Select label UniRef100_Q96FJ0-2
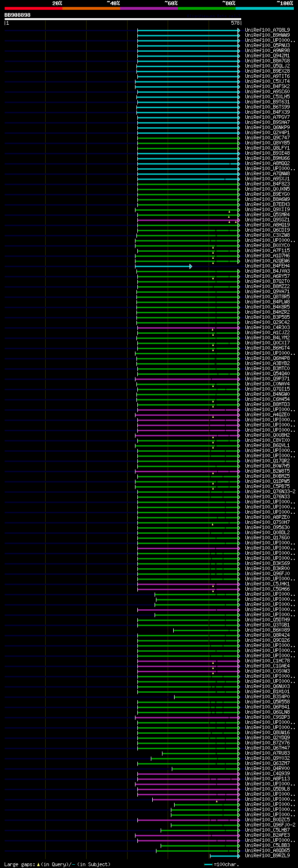This screenshot has width=298, height=868. point(270,825)
